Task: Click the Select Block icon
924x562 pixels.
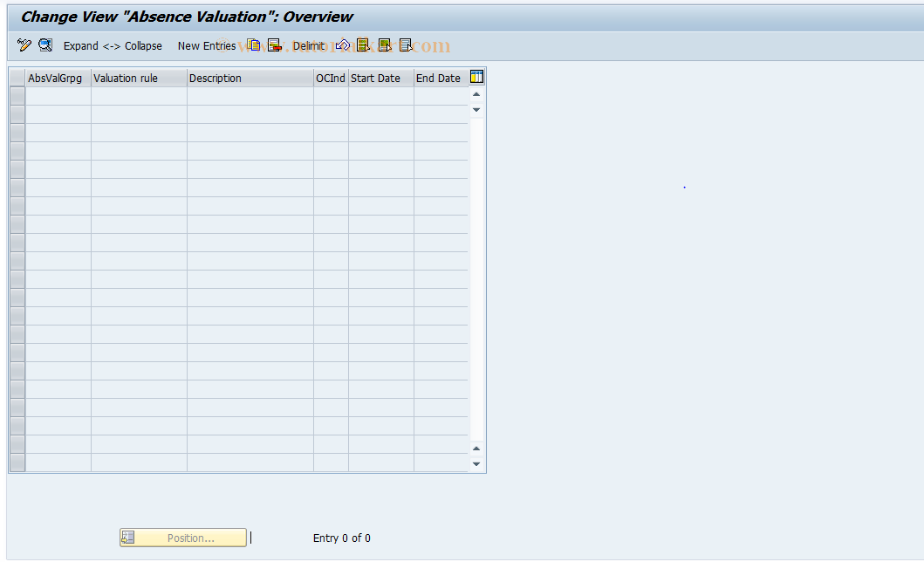Action: point(385,45)
